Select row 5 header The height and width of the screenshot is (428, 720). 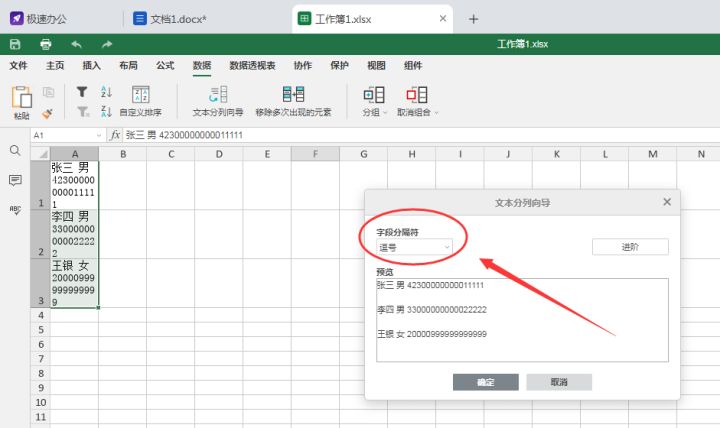(41, 330)
